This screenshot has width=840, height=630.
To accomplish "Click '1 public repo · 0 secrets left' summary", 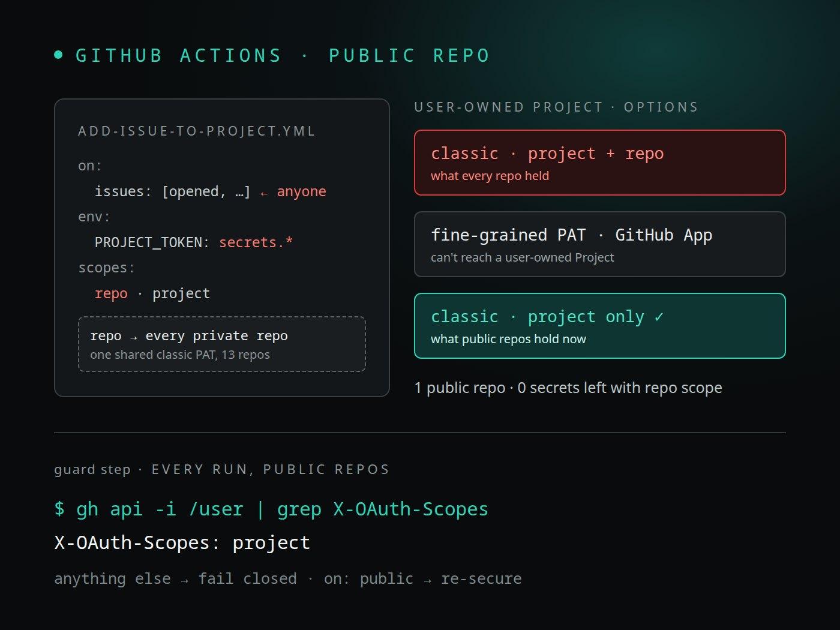I will pos(568,388).
